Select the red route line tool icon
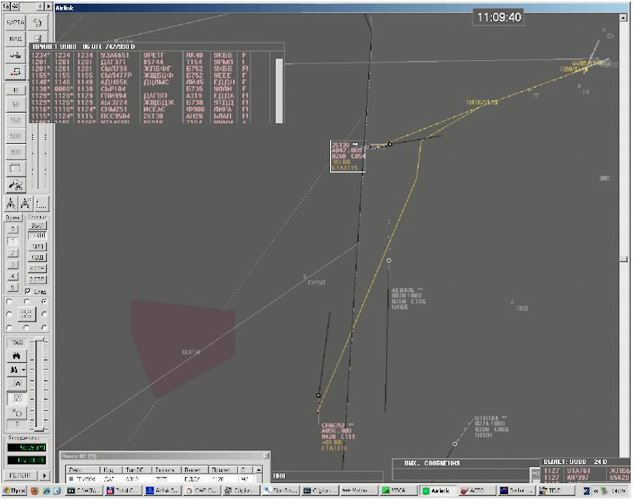Image resolution: width=634 pixels, height=500 pixels. 15,72
